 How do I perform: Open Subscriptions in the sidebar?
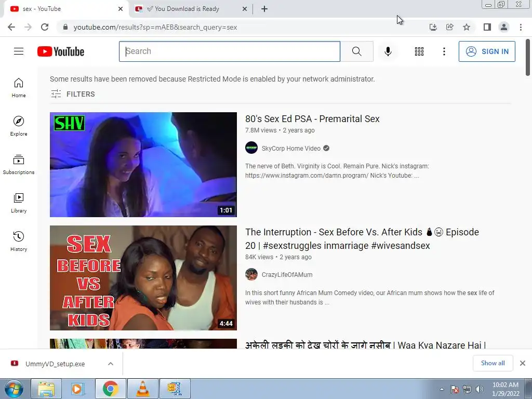pyautogui.click(x=19, y=165)
